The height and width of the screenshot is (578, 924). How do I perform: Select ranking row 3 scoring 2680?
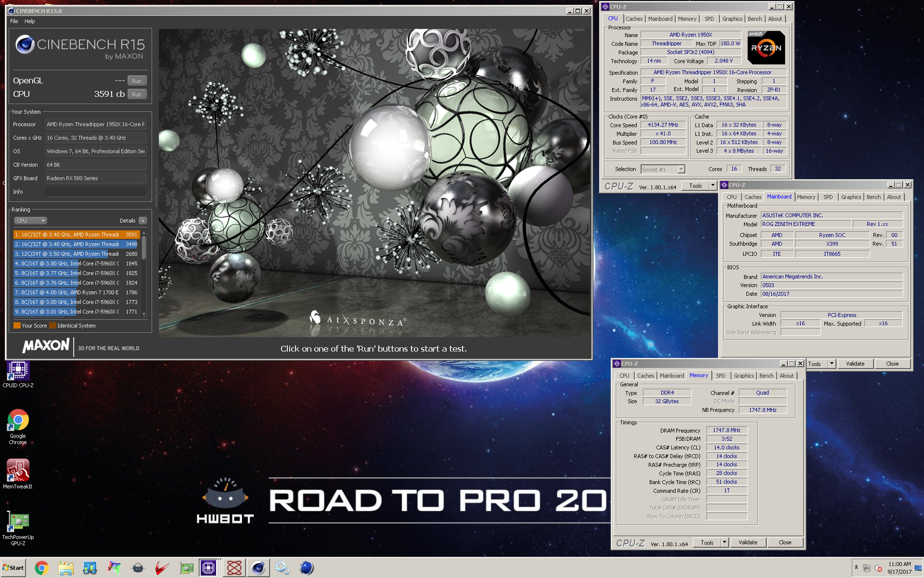pyautogui.click(x=77, y=254)
